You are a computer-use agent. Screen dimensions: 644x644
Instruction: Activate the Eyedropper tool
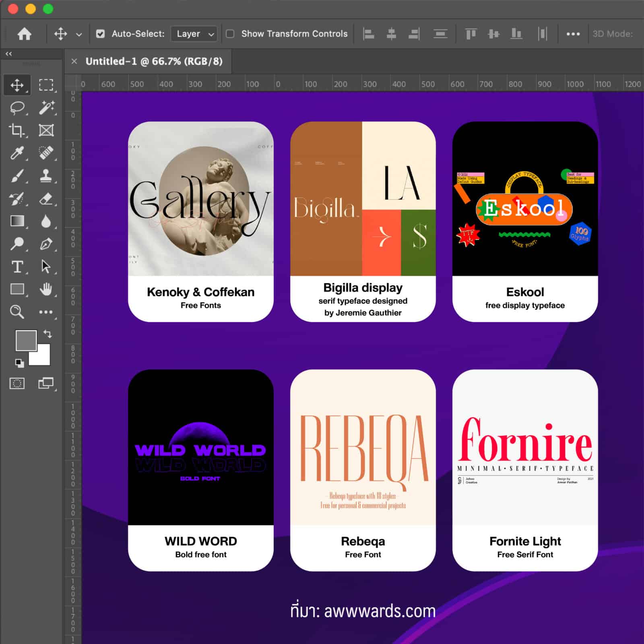(17, 153)
